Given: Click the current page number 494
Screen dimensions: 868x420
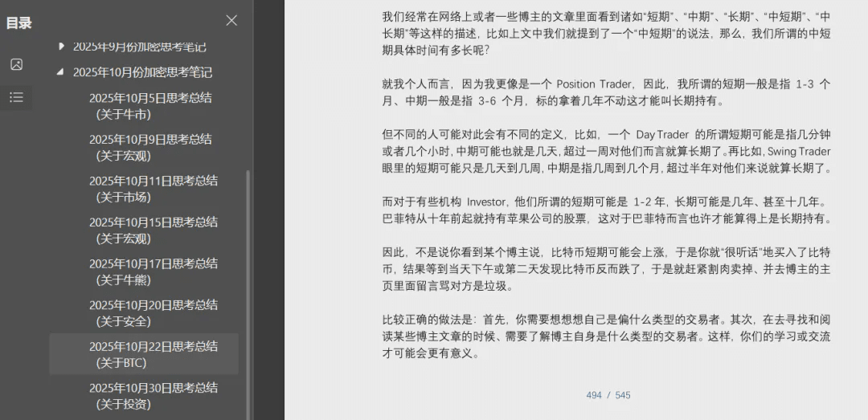Looking at the screenshot, I should coord(594,395).
